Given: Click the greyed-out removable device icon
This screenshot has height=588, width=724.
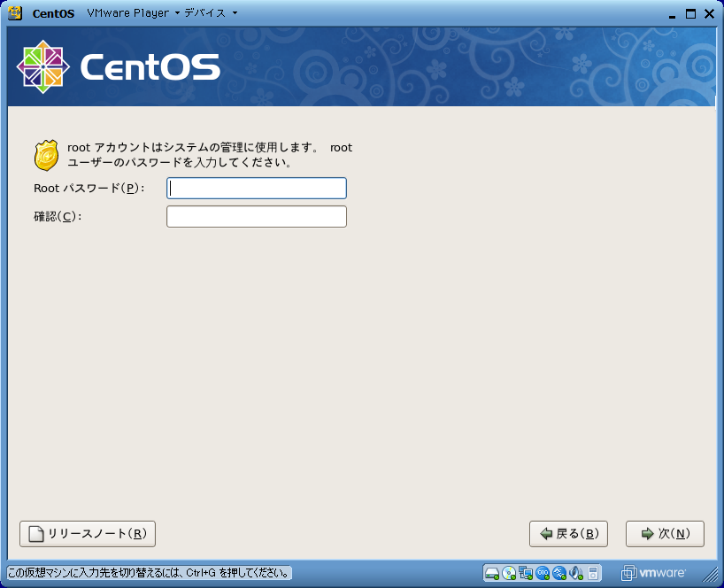Looking at the screenshot, I should pyautogui.click(x=594, y=573).
